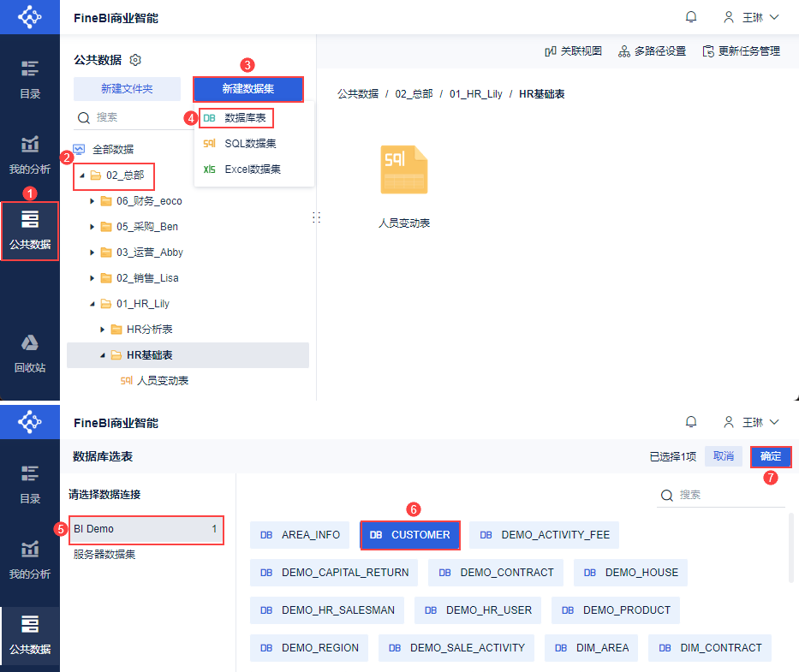Expand the 06_财务_eoco folder arrow
Image resolution: width=799 pixels, height=672 pixels.
(x=92, y=201)
